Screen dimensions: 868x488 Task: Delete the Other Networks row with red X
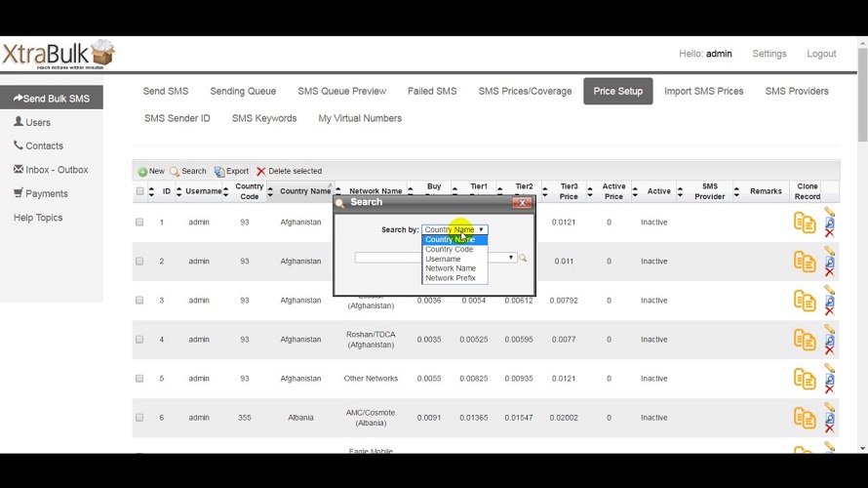(829, 389)
